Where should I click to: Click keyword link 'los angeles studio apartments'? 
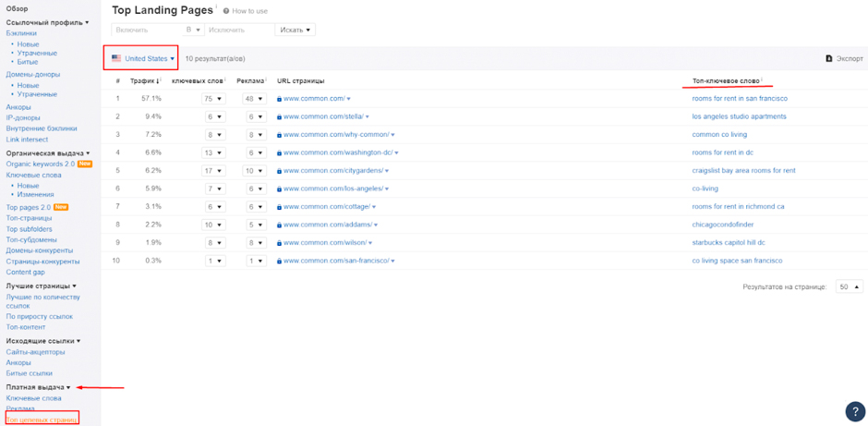pos(739,116)
